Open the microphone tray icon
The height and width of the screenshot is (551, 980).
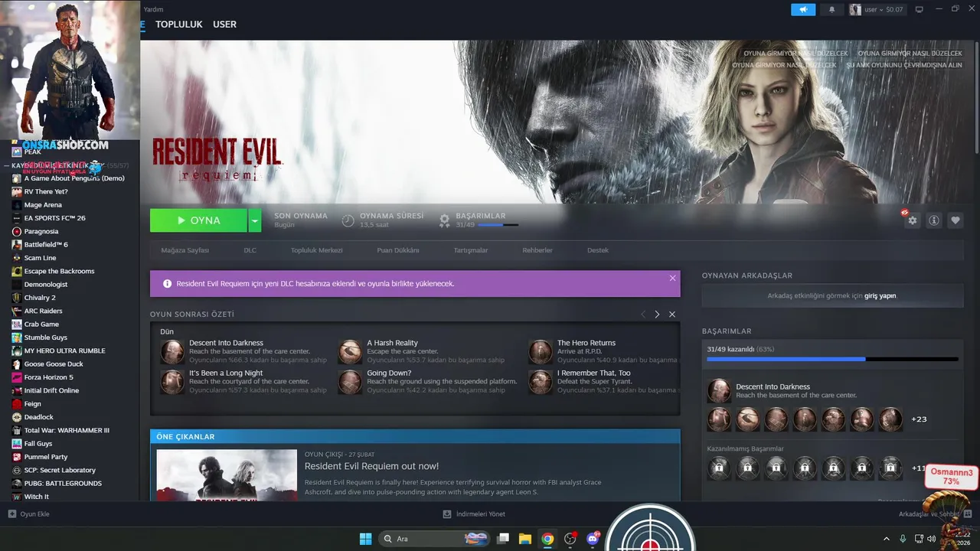click(x=903, y=539)
